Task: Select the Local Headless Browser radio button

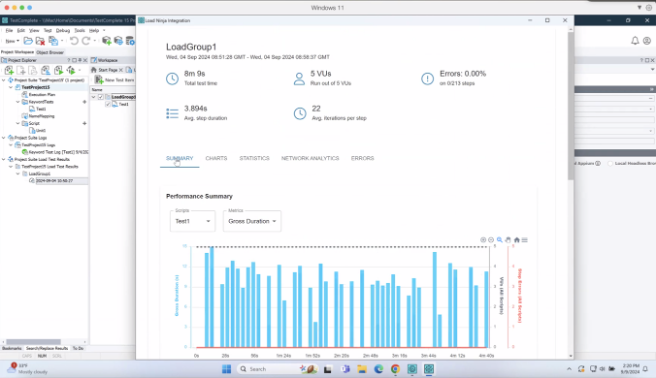Action: (x=610, y=163)
